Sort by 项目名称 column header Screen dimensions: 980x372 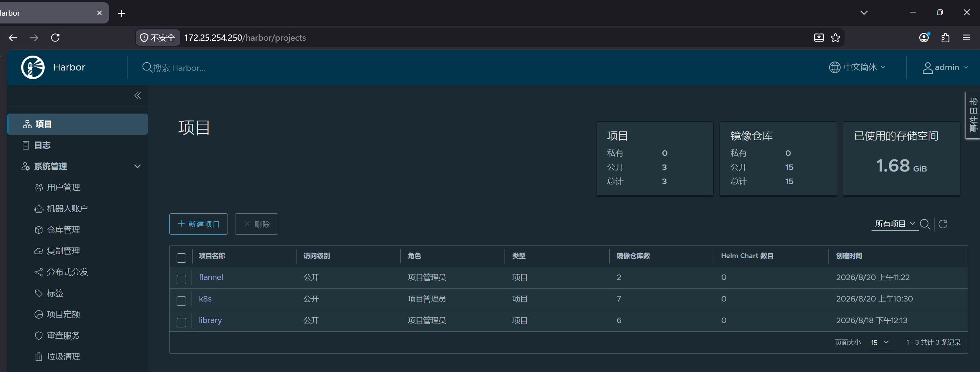tap(212, 256)
